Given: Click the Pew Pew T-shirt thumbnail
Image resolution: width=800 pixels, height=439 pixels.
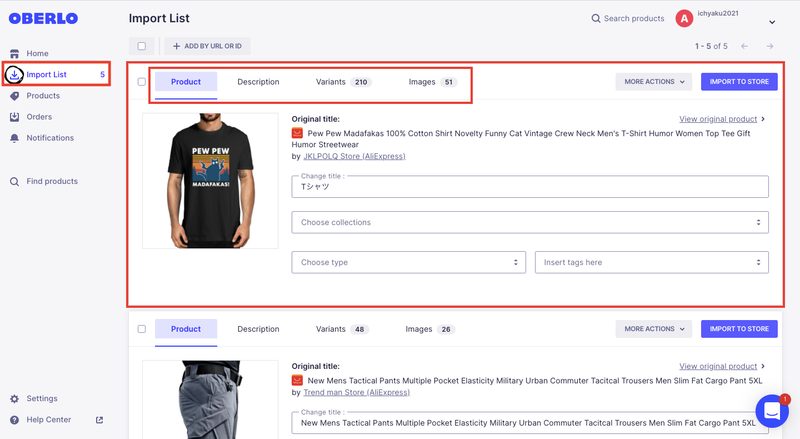Looking at the screenshot, I should tap(210, 181).
